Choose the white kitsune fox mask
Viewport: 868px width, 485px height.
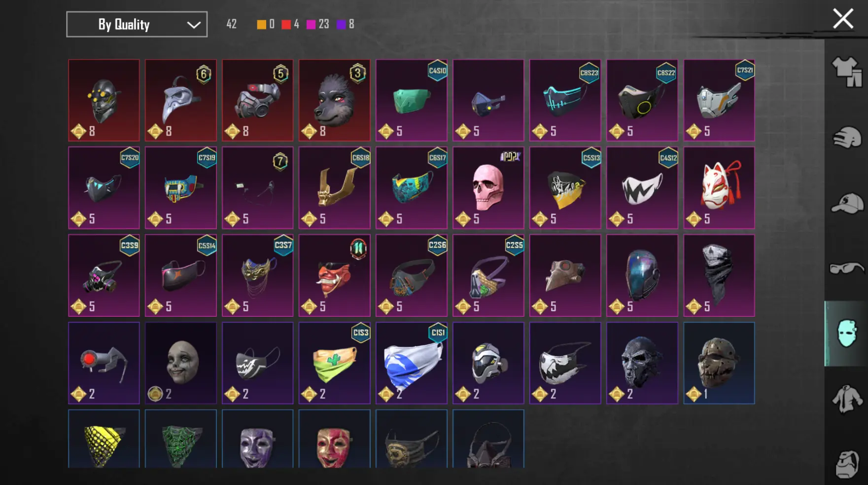719,187
